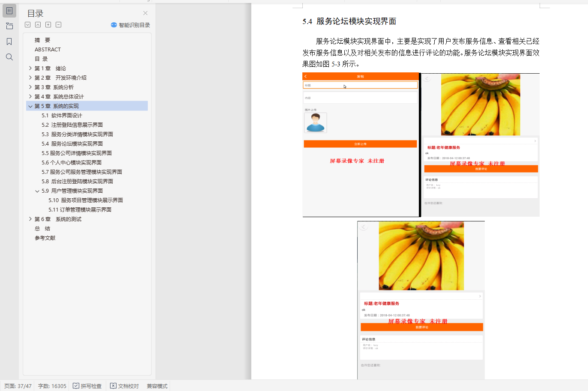This screenshot has width=588, height=391.
Task: Go to 5.2 注册登陆信息展示界面
Action: pos(72,125)
